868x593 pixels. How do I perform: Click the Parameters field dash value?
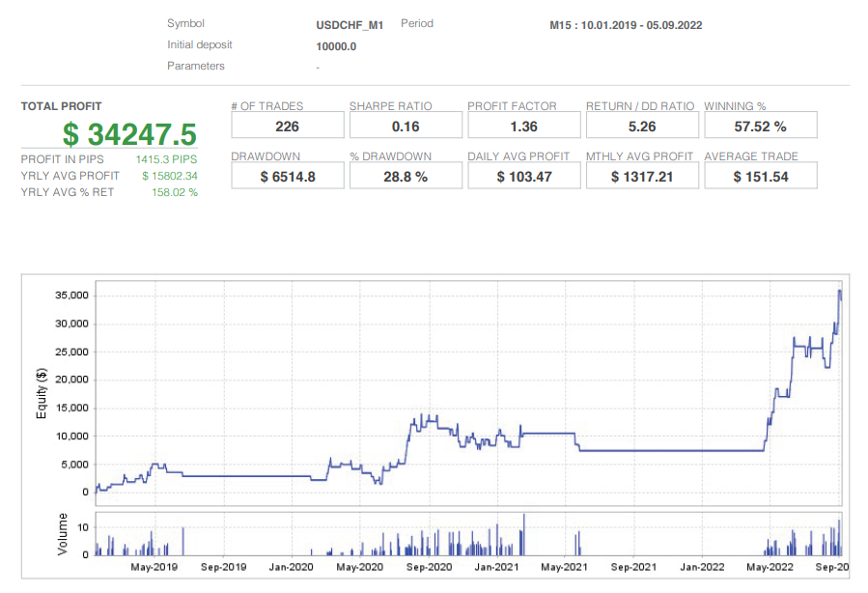(318, 67)
